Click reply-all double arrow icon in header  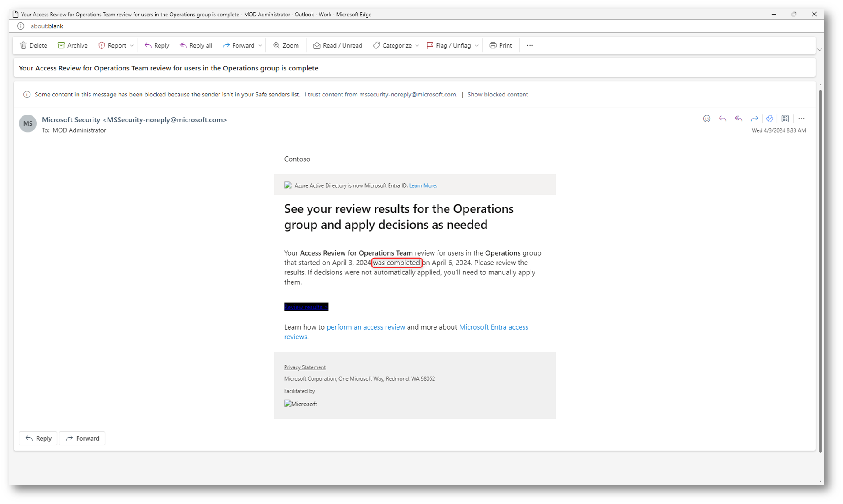click(x=739, y=119)
